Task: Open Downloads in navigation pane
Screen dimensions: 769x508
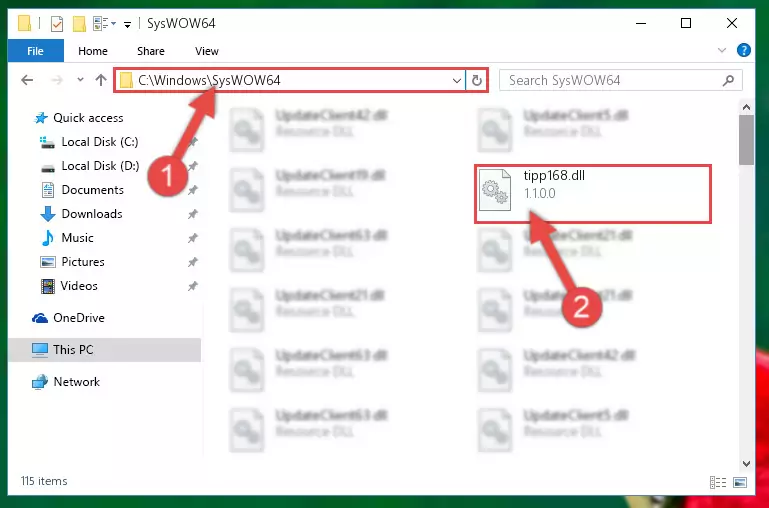Action: [92, 214]
